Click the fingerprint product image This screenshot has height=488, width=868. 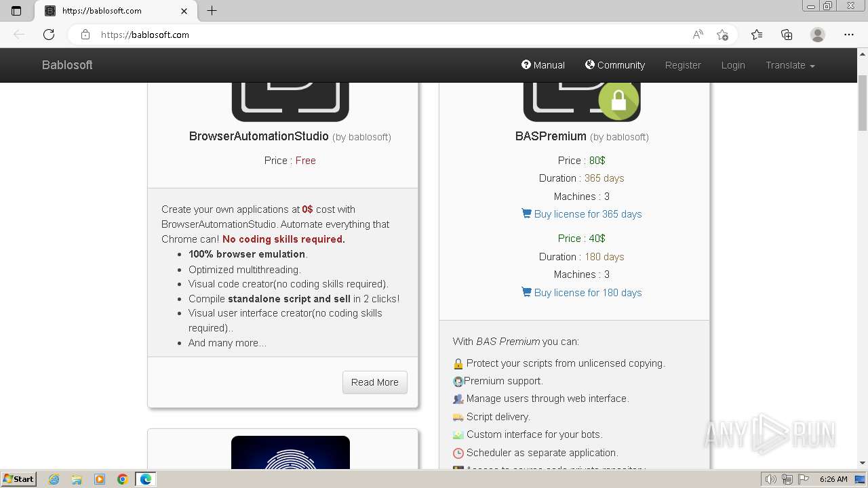[290, 453]
